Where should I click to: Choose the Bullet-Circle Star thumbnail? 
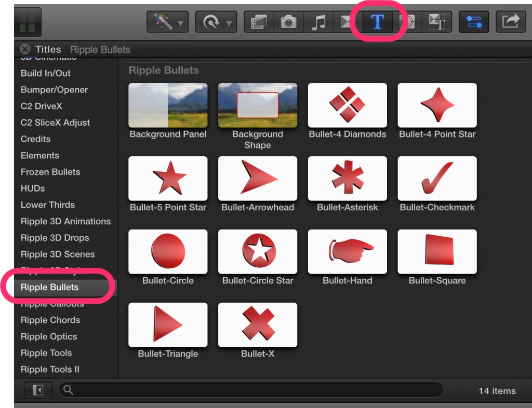(x=258, y=252)
